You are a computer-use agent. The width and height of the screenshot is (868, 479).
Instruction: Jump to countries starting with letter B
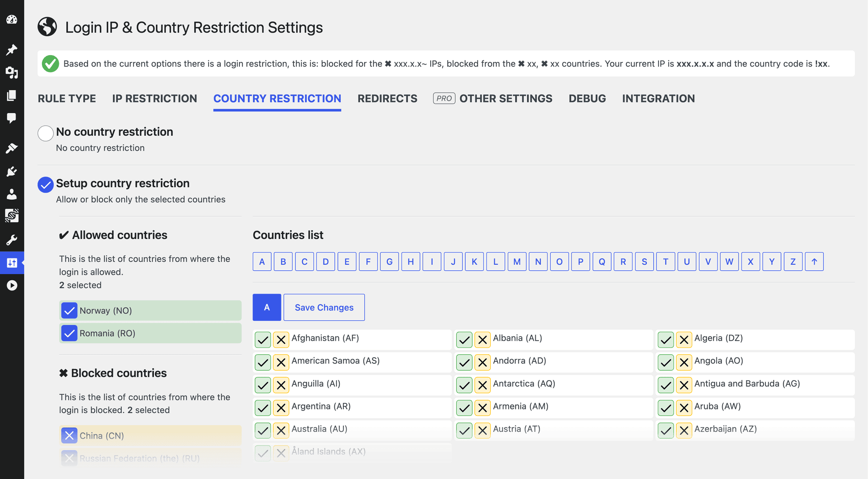[x=283, y=261]
